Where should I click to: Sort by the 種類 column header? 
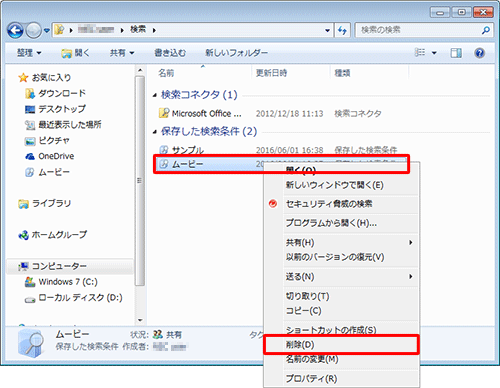coord(342,73)
